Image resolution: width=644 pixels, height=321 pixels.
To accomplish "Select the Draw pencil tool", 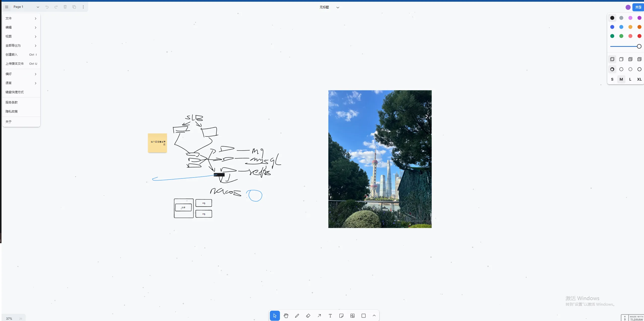I will [297, 316].
